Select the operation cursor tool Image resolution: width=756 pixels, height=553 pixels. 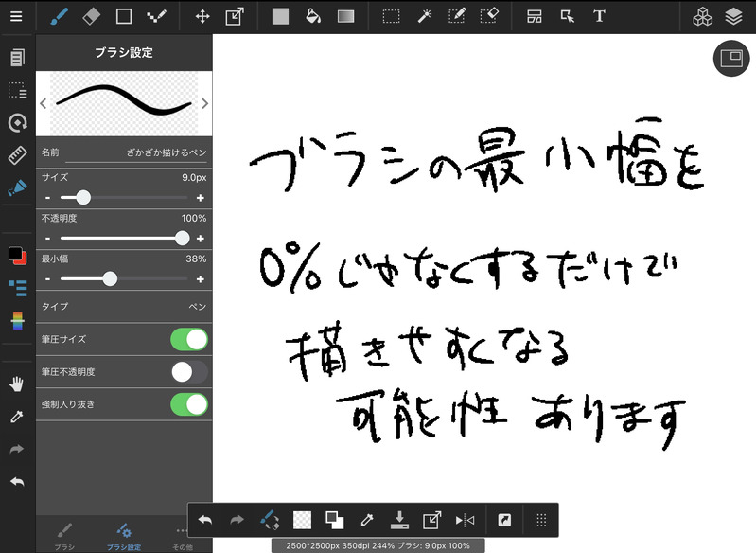pos(567,16)
